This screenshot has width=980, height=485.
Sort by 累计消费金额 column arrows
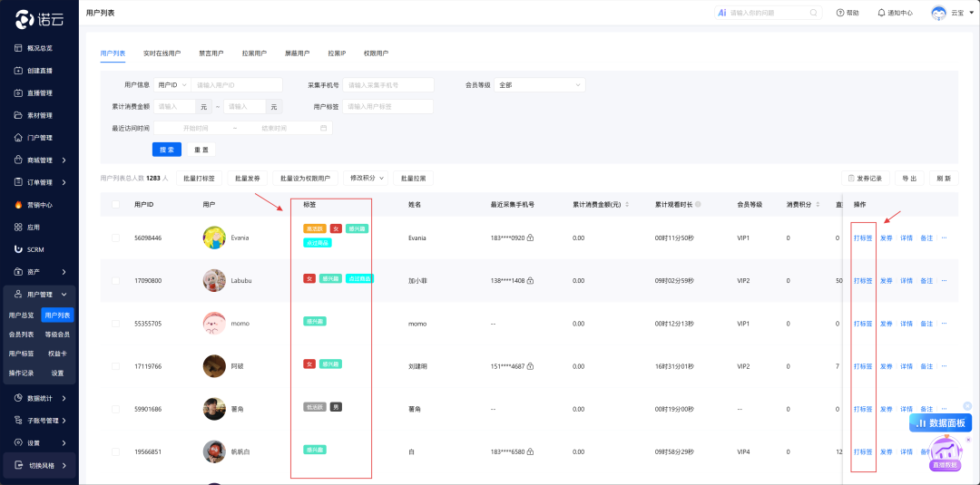point(626,205)
